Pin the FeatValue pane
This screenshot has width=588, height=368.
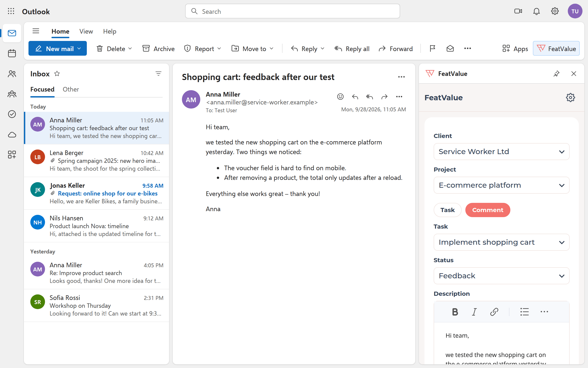click(556, 74)
